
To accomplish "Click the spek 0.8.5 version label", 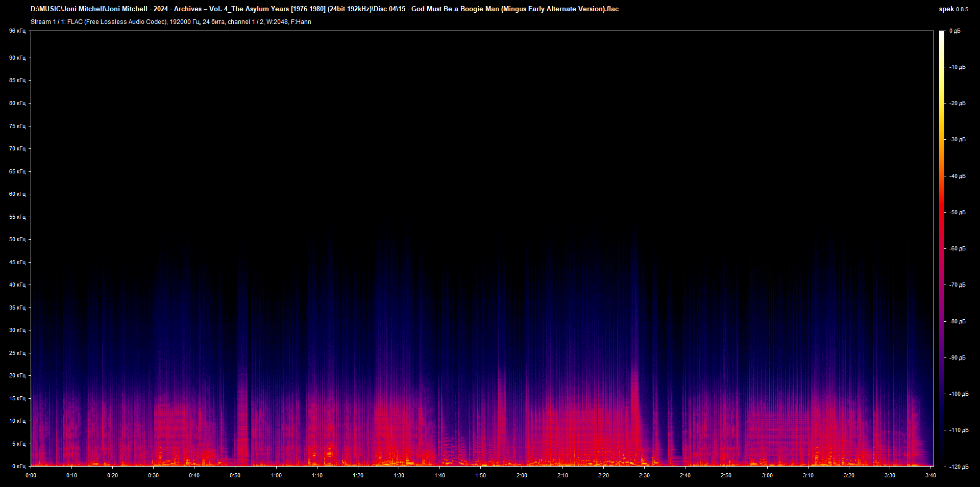I will (953, 9).
